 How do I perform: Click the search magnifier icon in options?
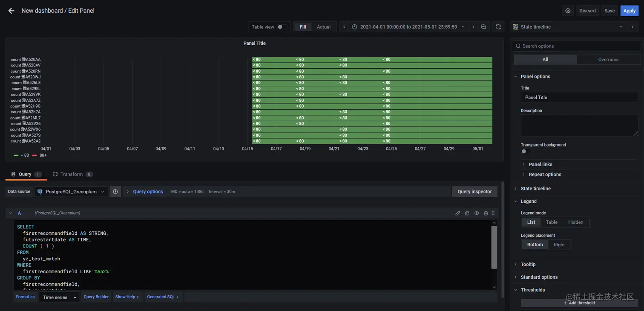pyautogui.click(x=518, y=46)
